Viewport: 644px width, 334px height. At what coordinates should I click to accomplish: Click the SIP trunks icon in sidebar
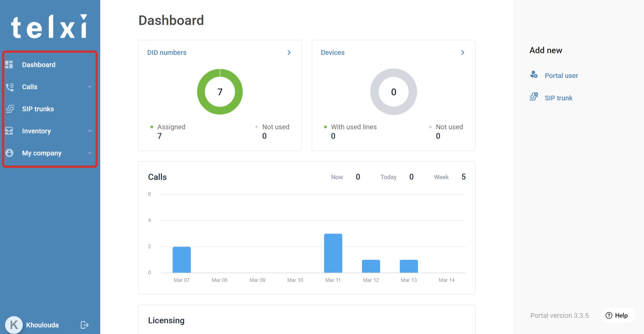click(x=10, y=109)
